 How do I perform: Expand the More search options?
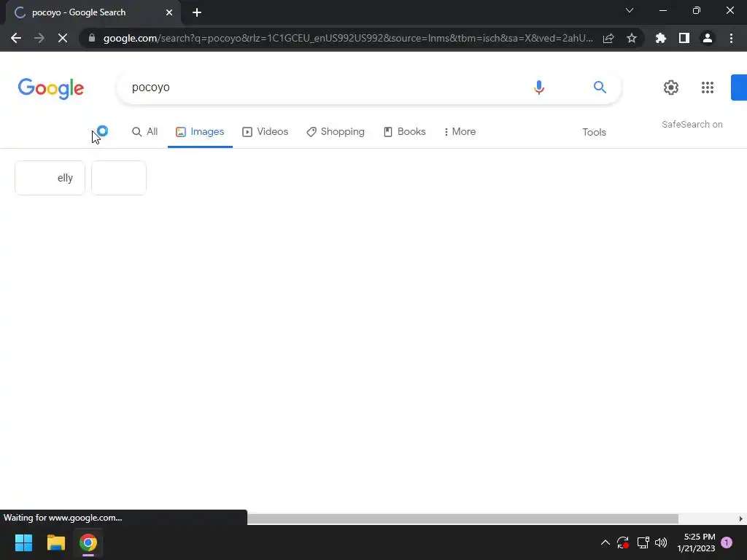pos(460,132)
